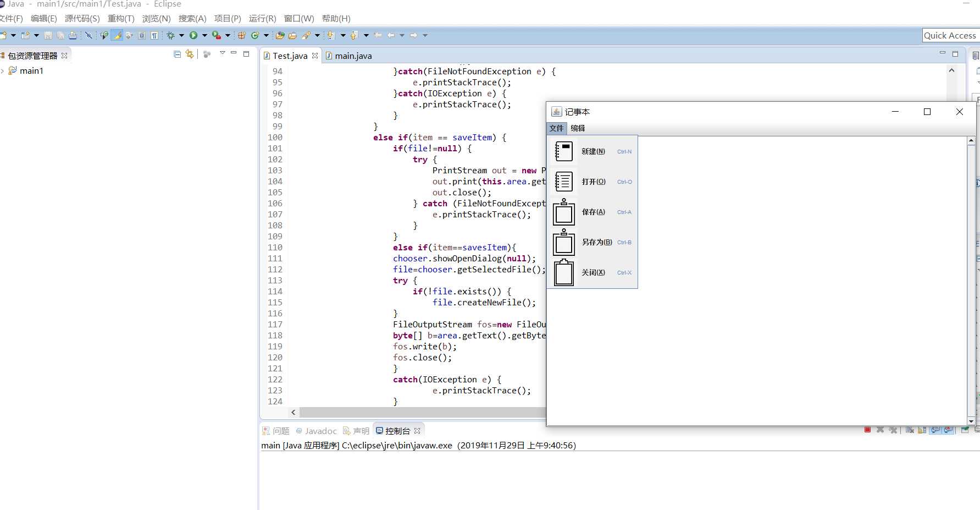Click the red Terminate button in console
The image size is (980, 510).
(x=867, y=430)
